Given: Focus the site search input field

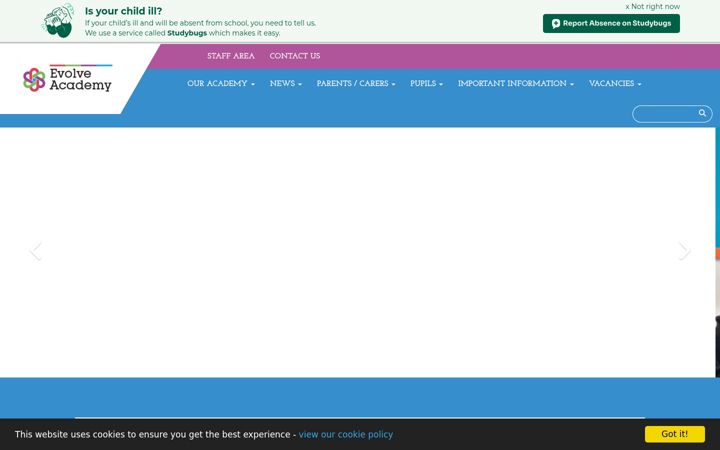Looking at the screenshot, I should [x=666, y=114].
